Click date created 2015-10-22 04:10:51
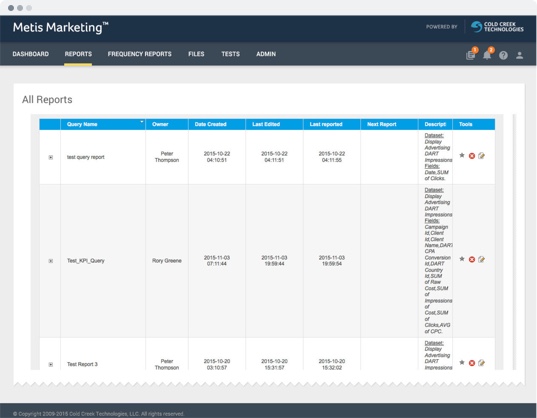The image size is (537, 418). pos(217,157)
